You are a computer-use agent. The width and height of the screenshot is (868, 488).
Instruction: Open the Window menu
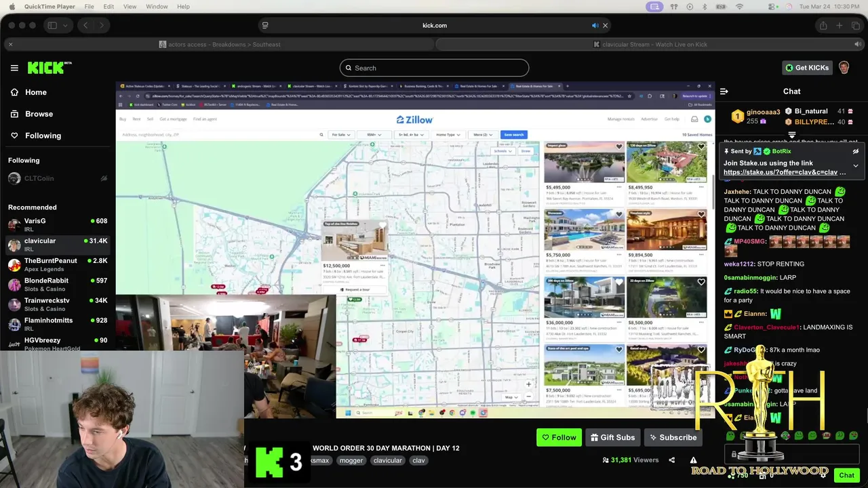click(157, 7)
